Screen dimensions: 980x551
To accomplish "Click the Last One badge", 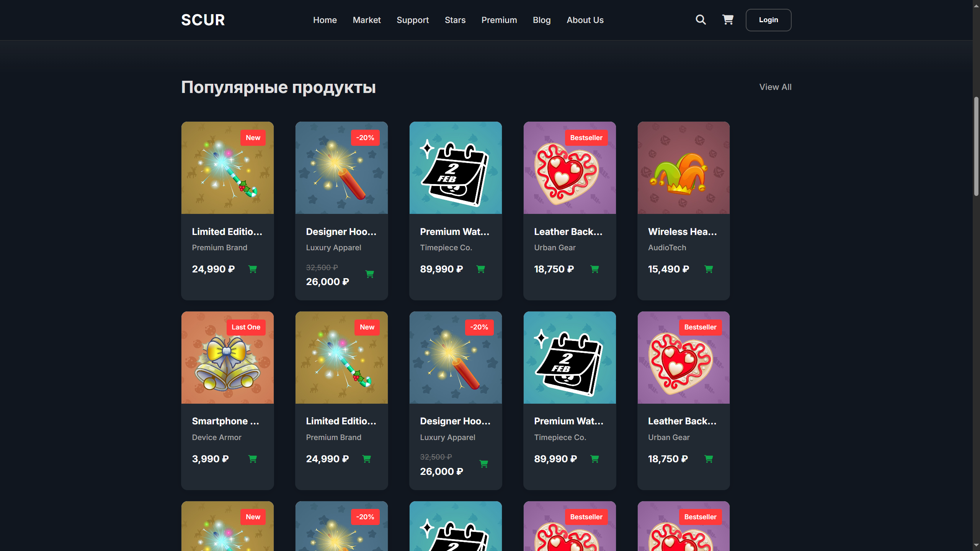I will (246, 327).
